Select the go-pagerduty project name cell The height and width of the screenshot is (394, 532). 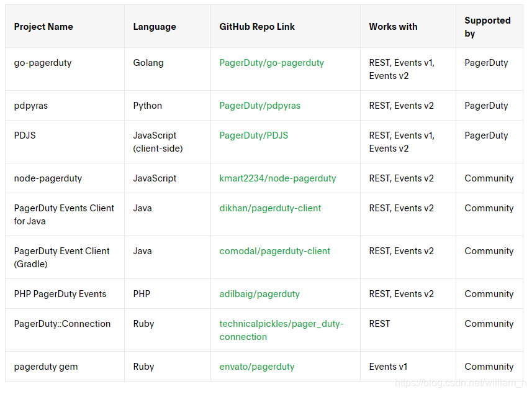point(65,69)
